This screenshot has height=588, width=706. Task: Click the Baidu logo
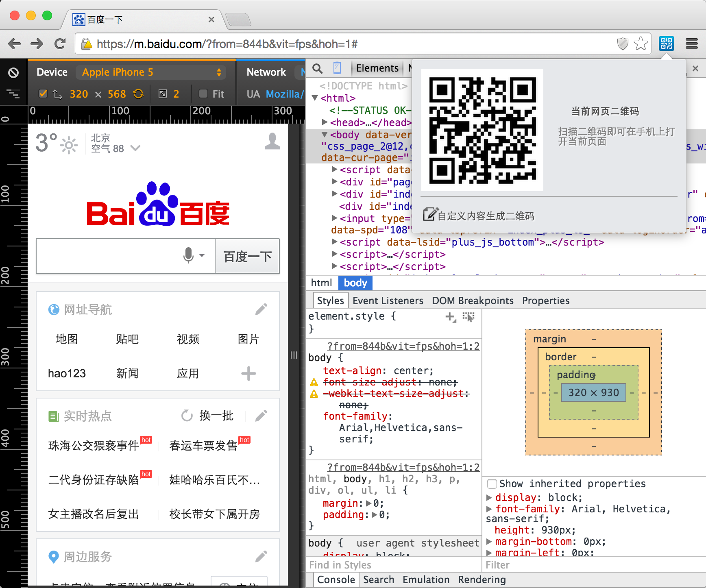(158, 204)
